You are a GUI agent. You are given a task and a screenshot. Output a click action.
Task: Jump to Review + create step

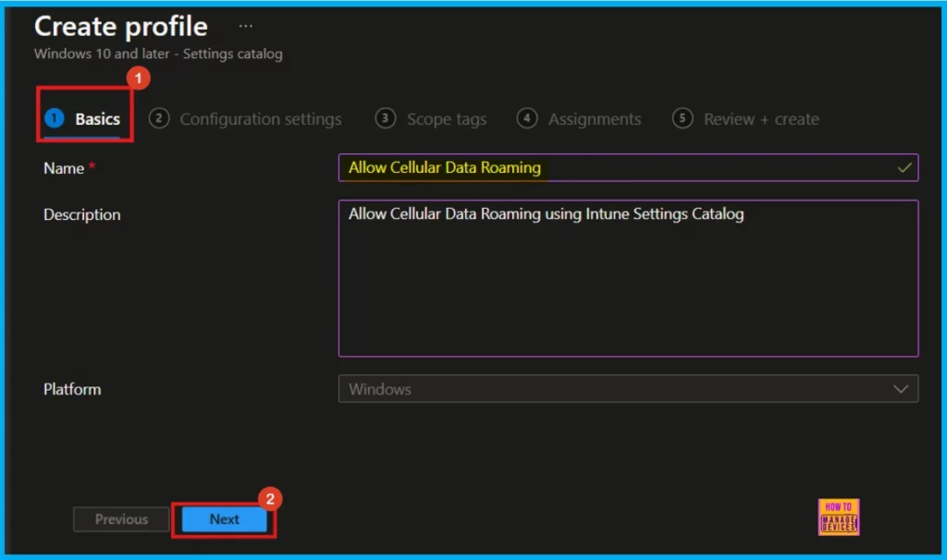(x=746, y=119)
